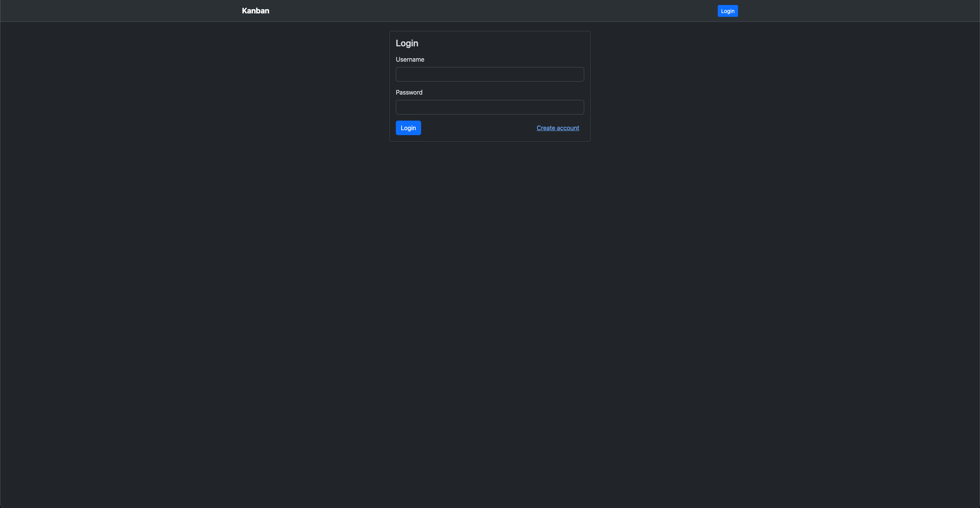Activate the field under Password label

pyautogui.click(x=490, y=107)
